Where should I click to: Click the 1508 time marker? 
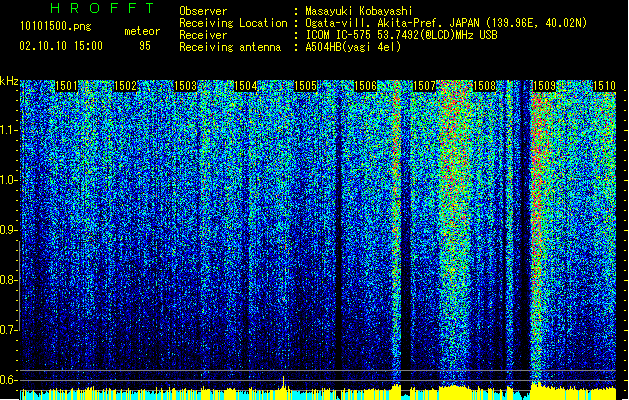coord(484,86)
